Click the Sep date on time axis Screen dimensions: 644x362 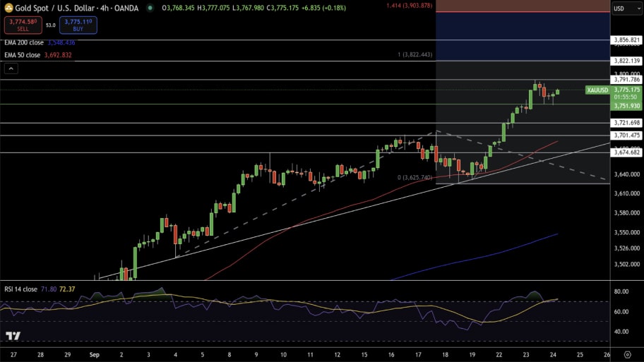95,355
